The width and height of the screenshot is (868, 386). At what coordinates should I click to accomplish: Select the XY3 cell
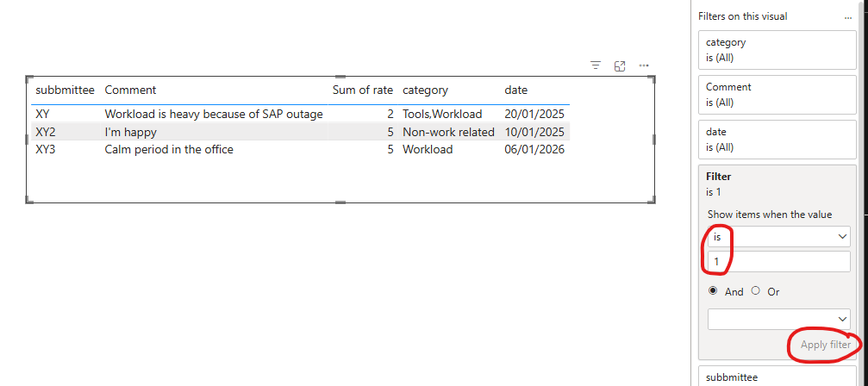coord(46,149)
